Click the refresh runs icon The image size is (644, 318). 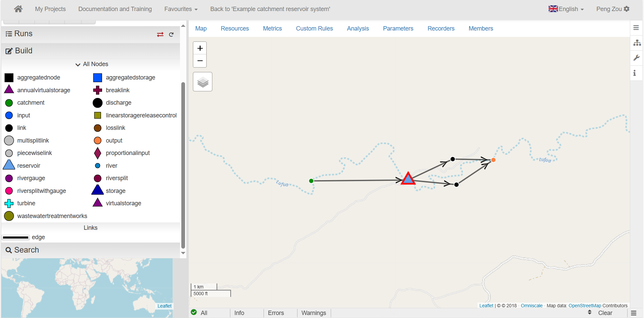pyautogui.click(x=171, y=35)
